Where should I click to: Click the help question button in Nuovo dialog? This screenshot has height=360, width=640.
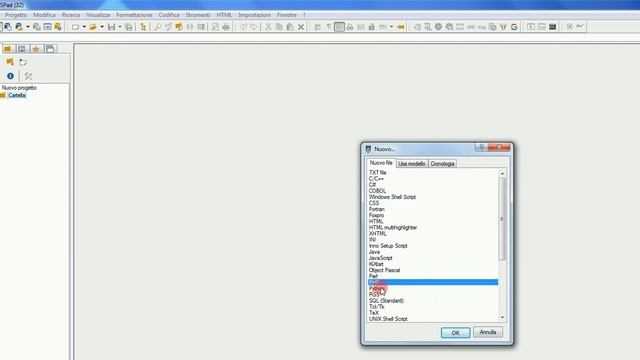click(481, 147)
